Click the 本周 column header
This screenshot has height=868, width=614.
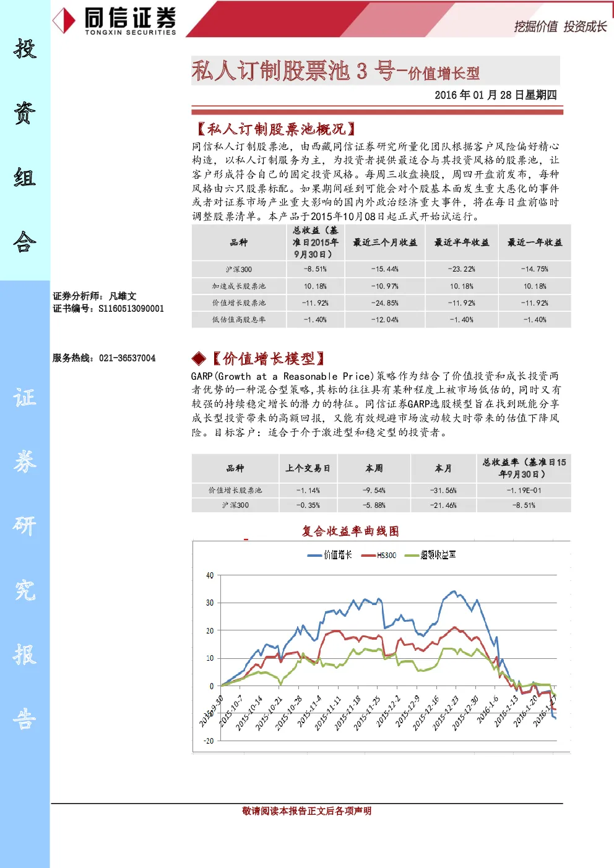click(374, 468)
